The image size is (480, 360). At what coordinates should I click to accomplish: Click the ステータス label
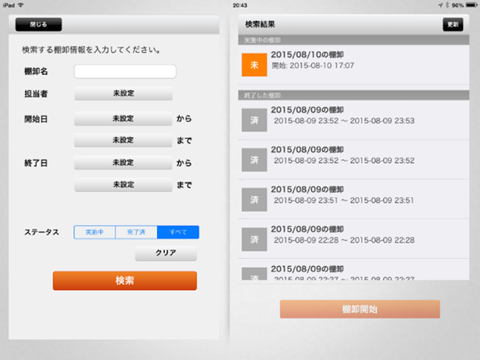tap(42, 232)
